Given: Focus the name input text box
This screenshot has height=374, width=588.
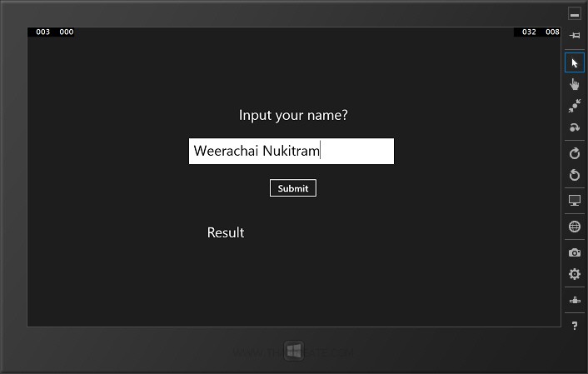Looking at the screenshot, I should click(292, 151).
